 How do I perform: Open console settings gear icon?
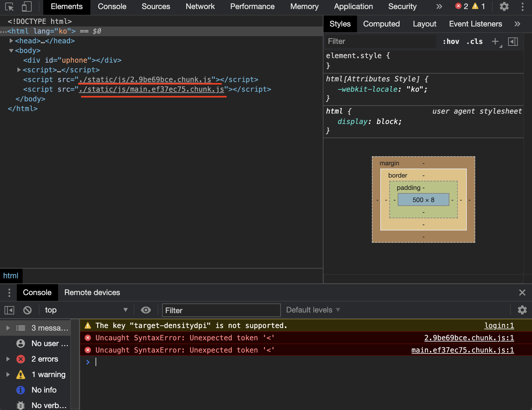click(x=522, y=310)
